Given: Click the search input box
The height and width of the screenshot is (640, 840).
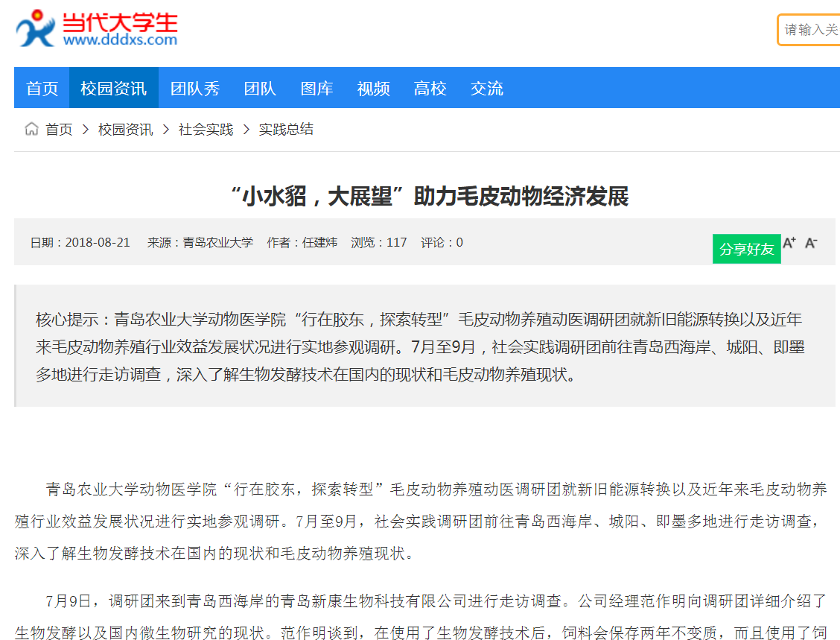Looking at the screenshot, I should coord(810,30).
